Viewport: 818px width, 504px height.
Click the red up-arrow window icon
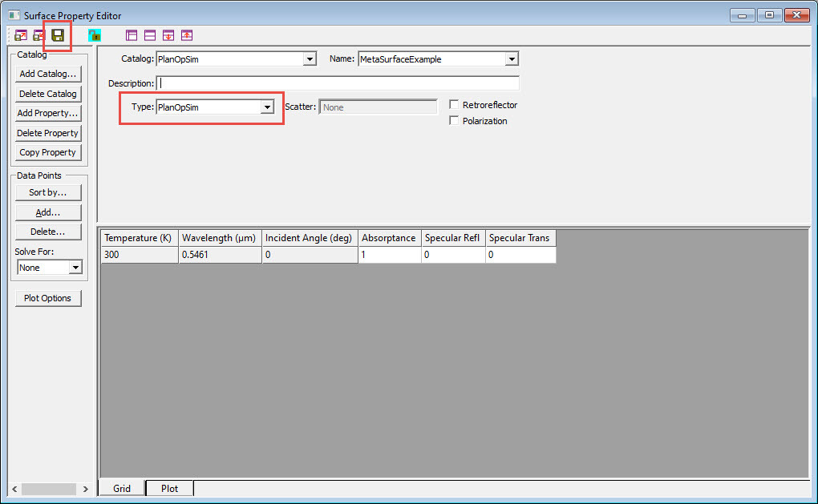(x=187, y=35)
